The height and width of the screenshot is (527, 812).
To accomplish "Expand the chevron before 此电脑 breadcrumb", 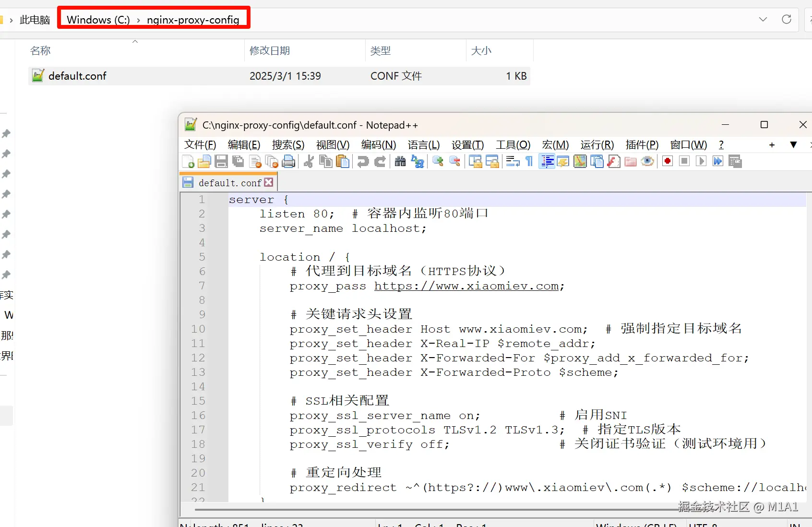I will [11, 20].
